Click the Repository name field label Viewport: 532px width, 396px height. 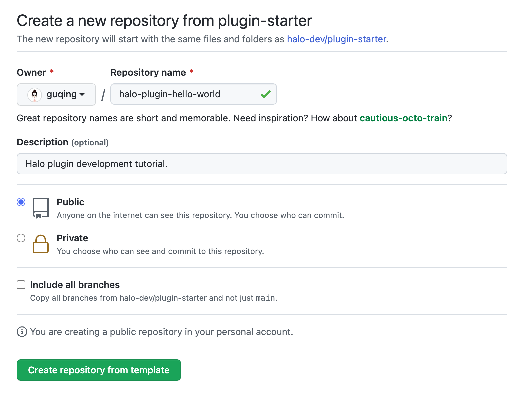click(x=148, y=73)
